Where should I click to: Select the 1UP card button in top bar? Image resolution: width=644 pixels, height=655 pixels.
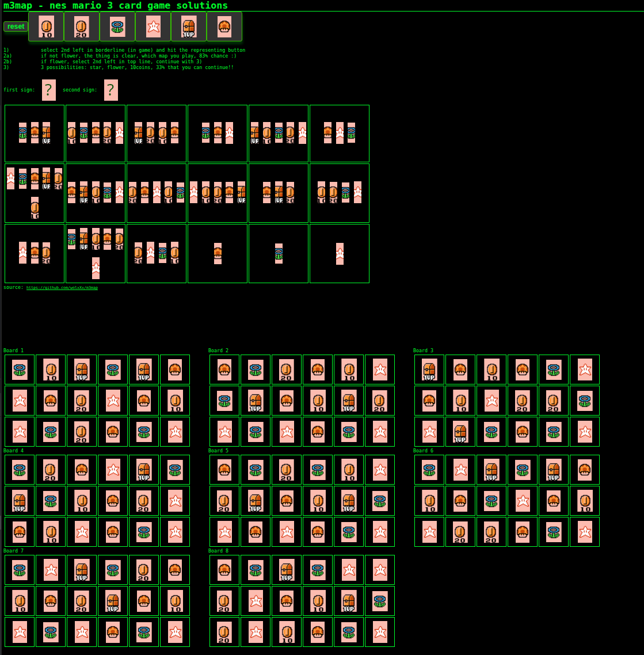(x=189, y=26)
